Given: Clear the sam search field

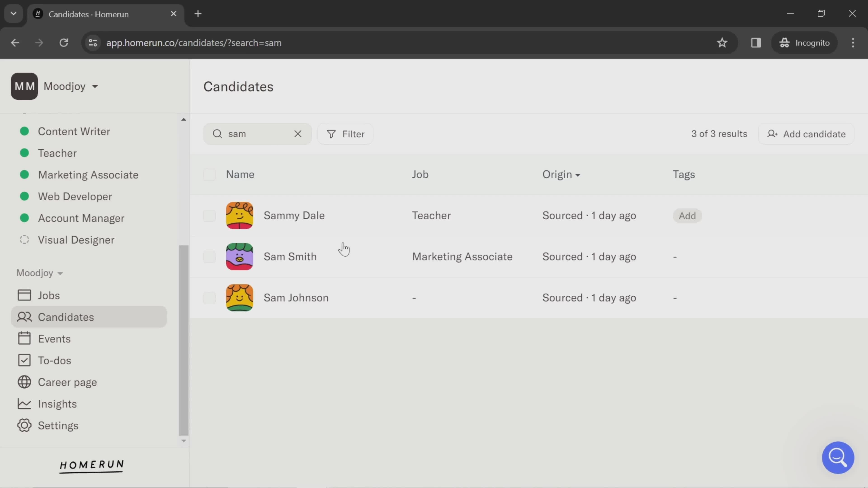Looking at the screenshot, I should coord(298,134).
